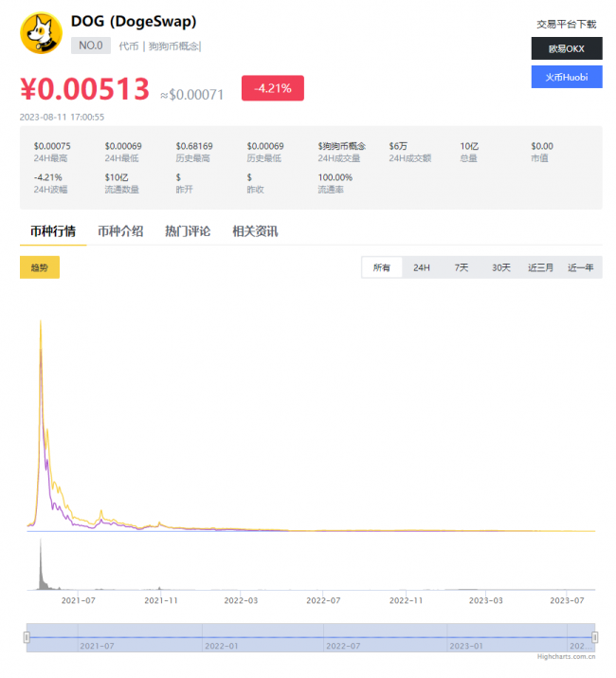Click the -4.21% change badge
616x678 pixels.
(273, 88)
